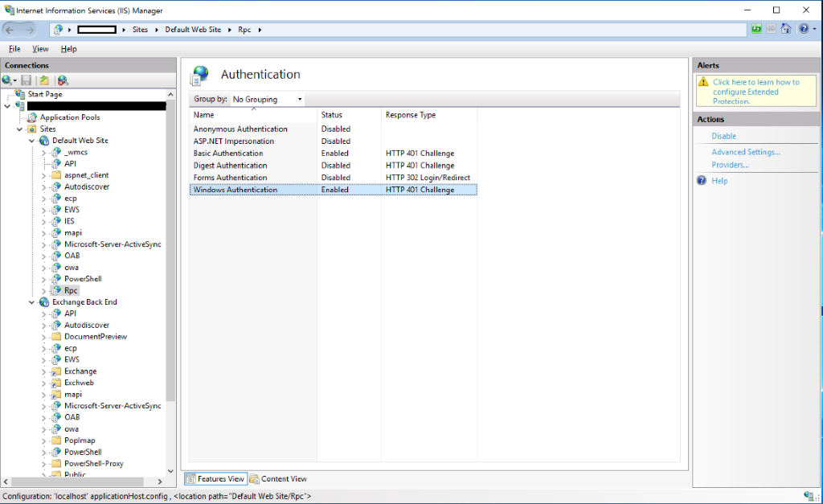Switch to the Content View tab
Image resolution: width=823 pixels, height=504 pixels.
[278, 479]
